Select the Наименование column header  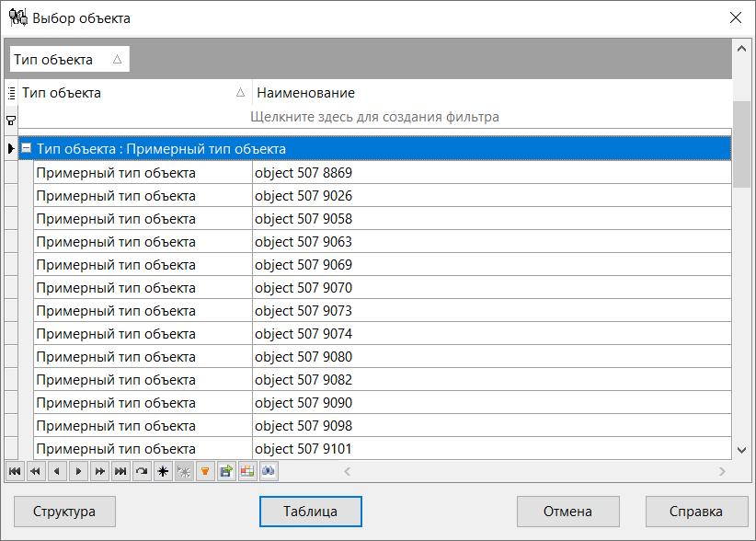tap(304, 92)
